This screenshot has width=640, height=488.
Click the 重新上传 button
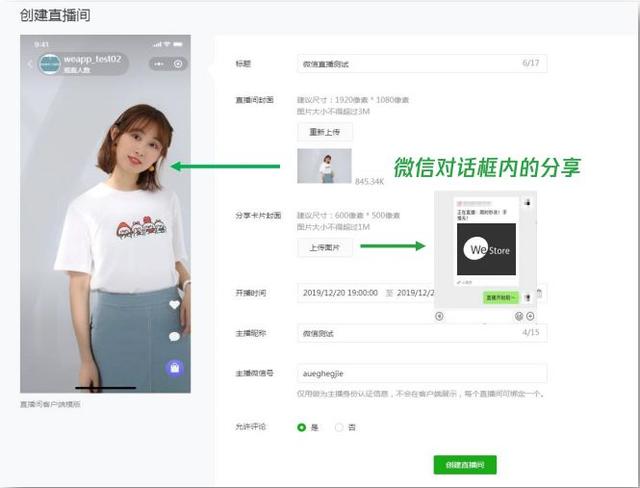point(325,132)
